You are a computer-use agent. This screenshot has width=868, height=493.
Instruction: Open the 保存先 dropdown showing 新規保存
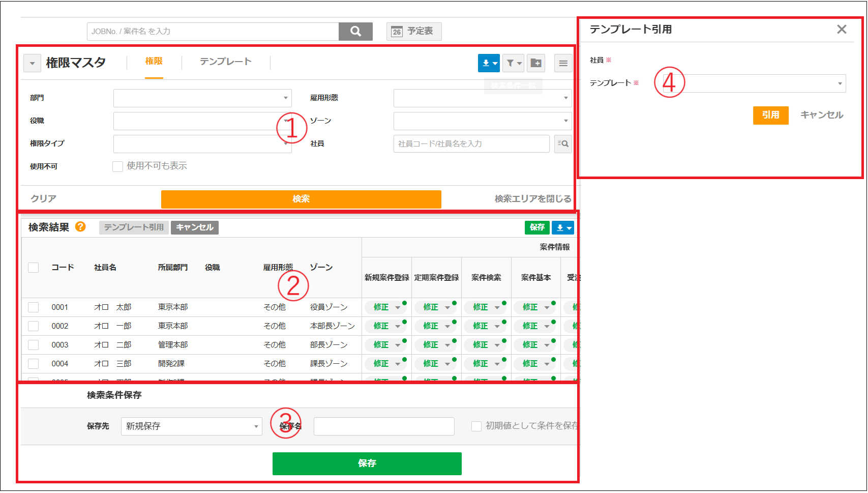191,426
